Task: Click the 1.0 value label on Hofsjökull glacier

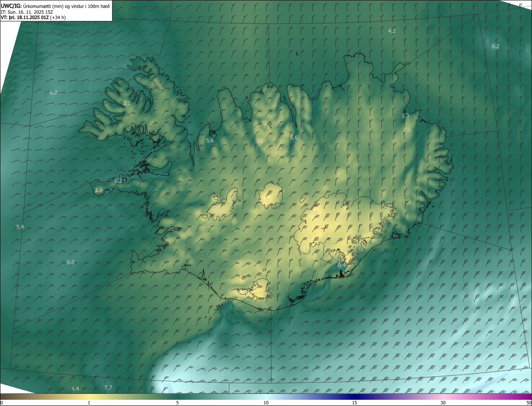Action: point(265,200)
